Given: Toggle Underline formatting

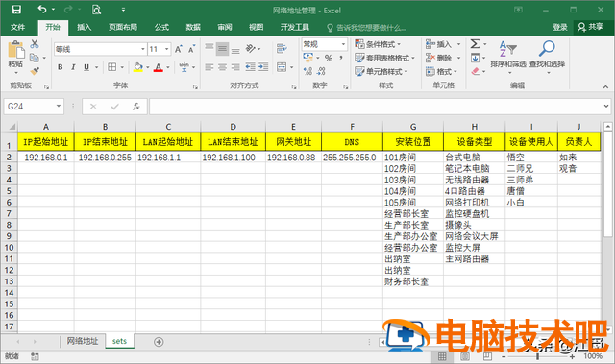Looking at the screenshot, I should click(x=86, y=67).
